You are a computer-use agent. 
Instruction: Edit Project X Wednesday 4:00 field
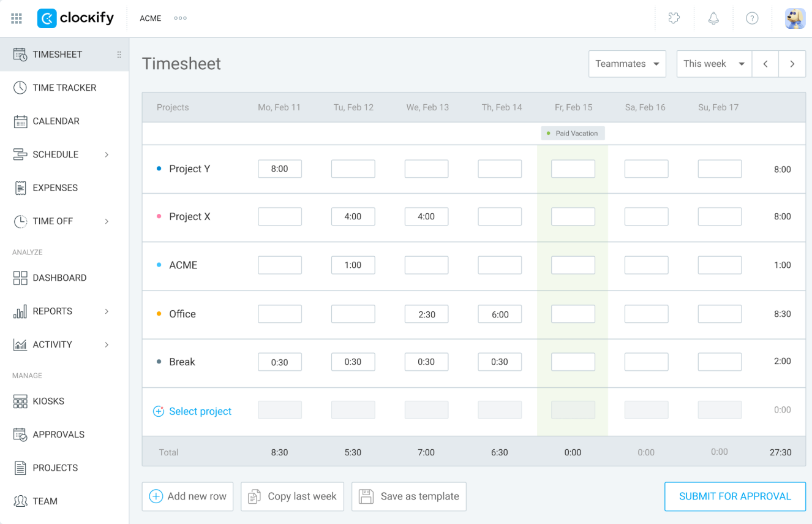coord(426,216)
